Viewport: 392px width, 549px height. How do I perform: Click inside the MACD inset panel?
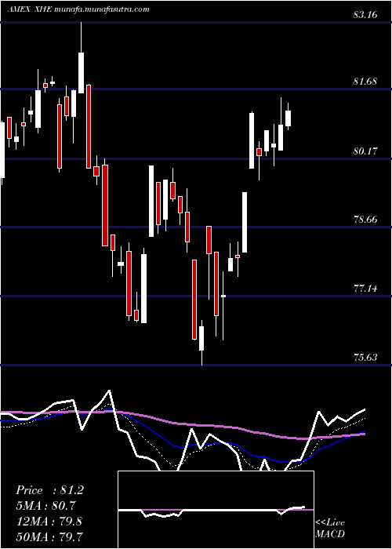pyautogui.click(x=216, y=510)
